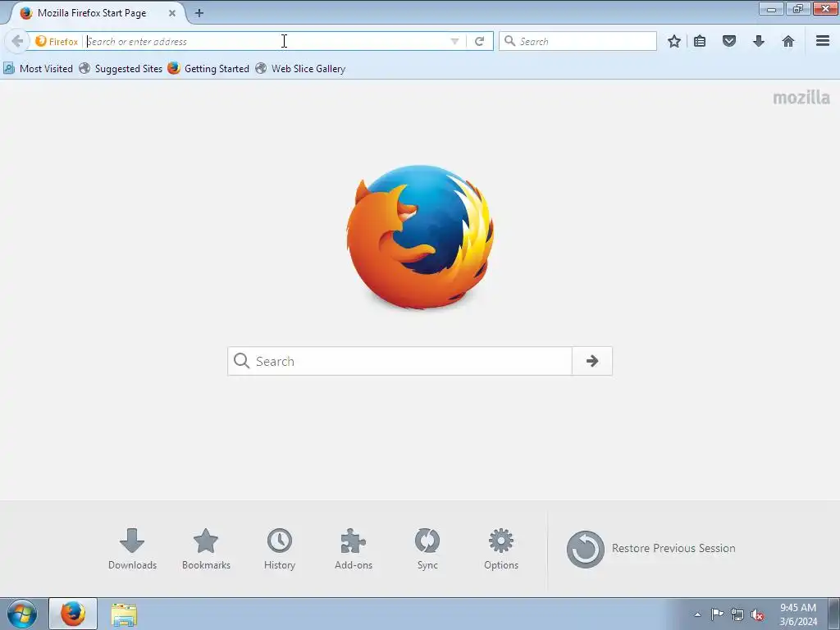This screenshot has width=840, height=630.
Task: Click the clock showing 9:45 AM
Action: point(798,614)
